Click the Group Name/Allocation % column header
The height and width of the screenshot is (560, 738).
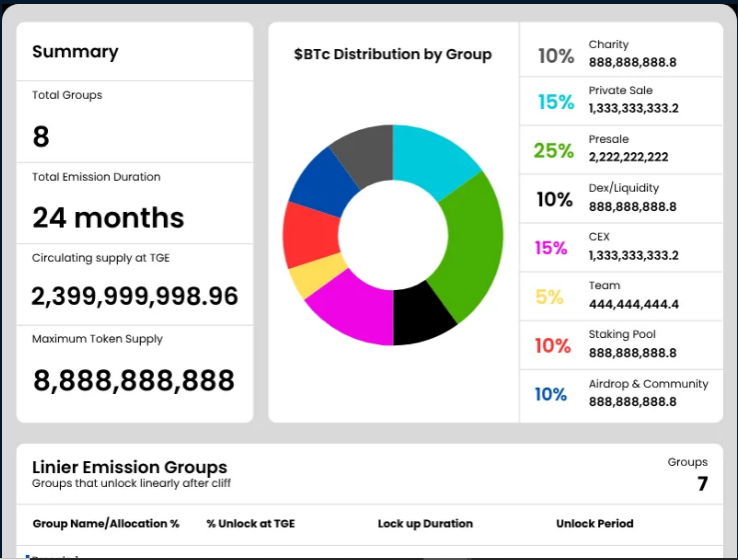pyautogui.click(x=106, y=524)
